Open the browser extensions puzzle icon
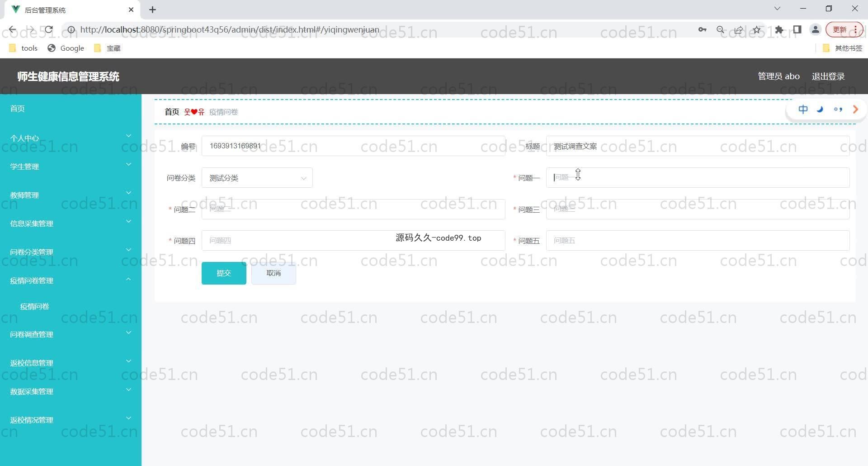The image size is (868, 466). 779,30
